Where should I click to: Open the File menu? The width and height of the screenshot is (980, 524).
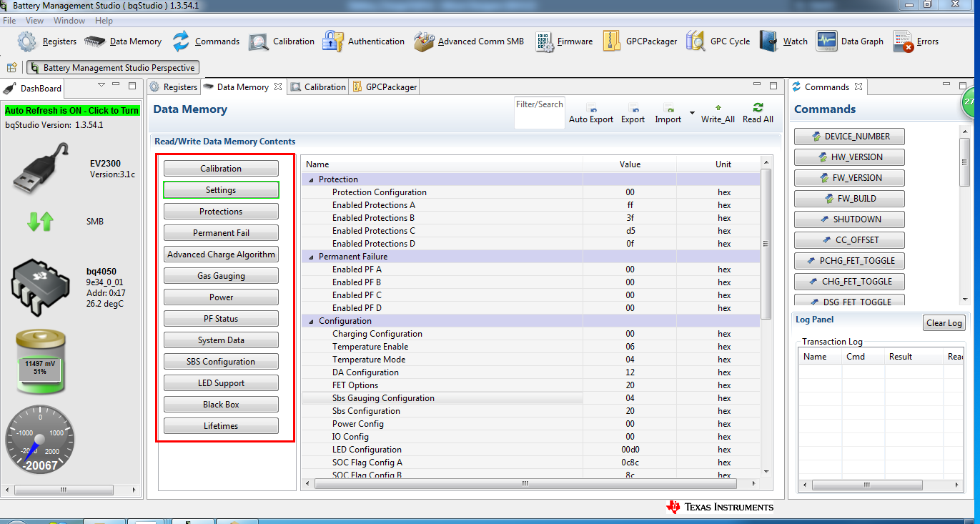[9, 21]
